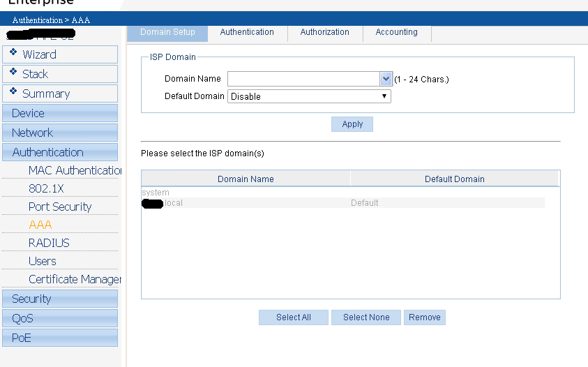Click the Domain Name input field
The height and width of the screenshot is (367, 588).
click(303, 79)
